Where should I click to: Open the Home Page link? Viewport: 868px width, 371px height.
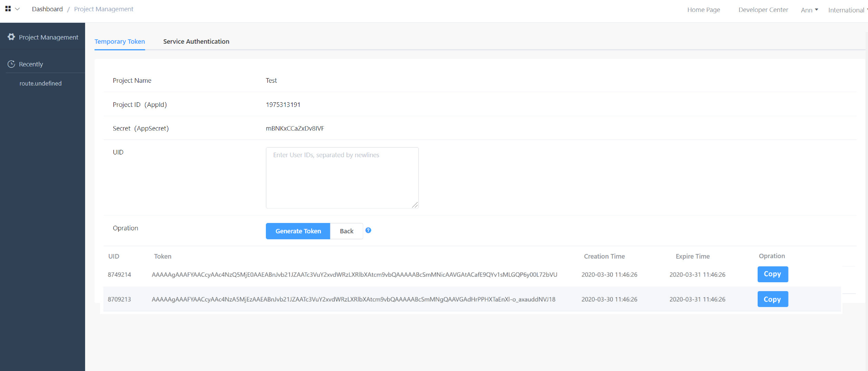pos(703,10)
